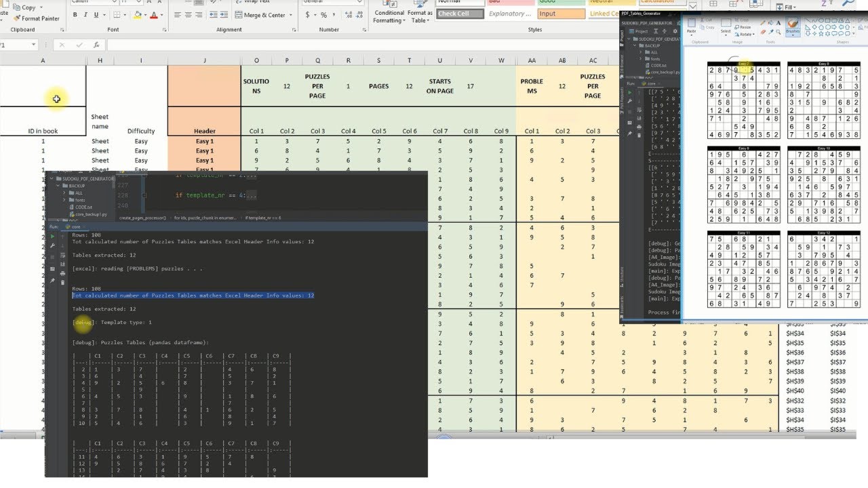Screen dimensions: 868x488
Task: Align cell text to the right
Action: (x=199, y=15)
